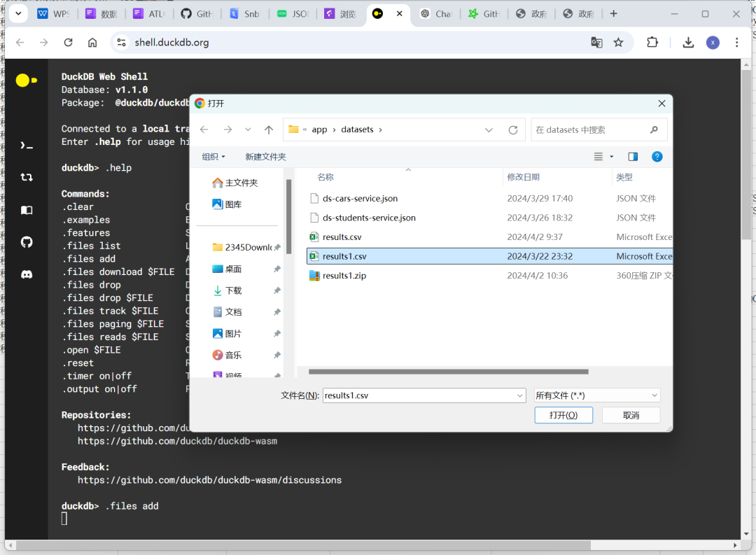Click the 名称 column header to sort files

pyautogui.click(x=325, y=177)
